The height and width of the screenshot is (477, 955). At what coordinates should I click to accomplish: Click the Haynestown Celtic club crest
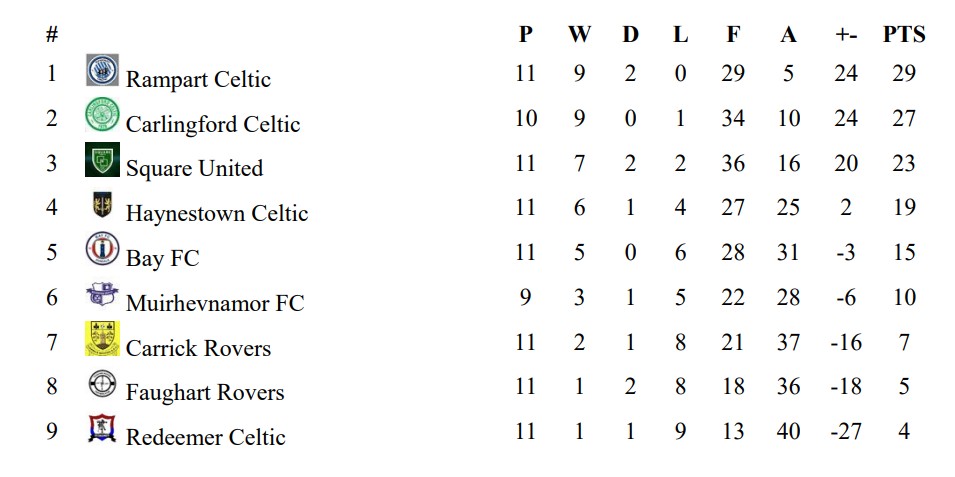[102, 205]
